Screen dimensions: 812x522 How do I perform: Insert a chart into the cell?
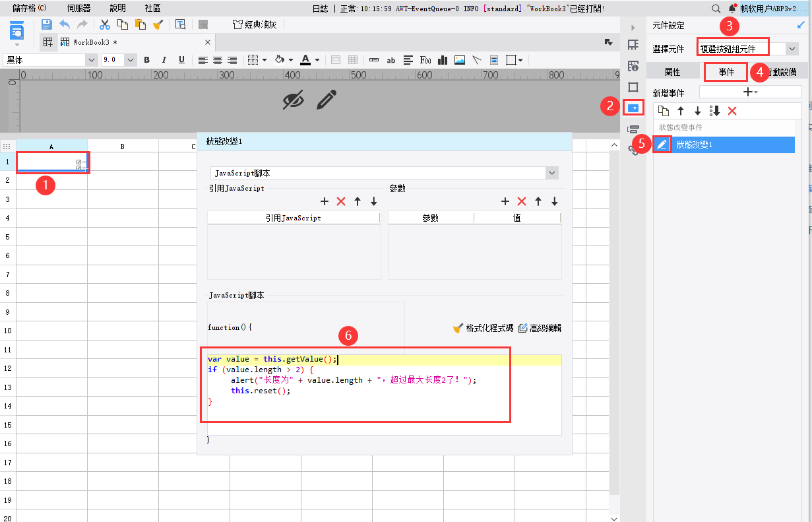pos(443,60)
